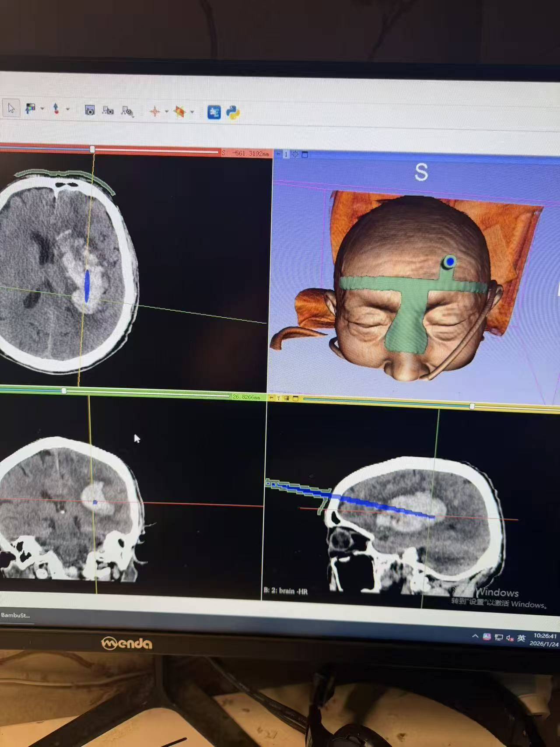Select the arrow pointer mouse mode
The height and width of the screenshot is (747, 560).
(11, 108)
